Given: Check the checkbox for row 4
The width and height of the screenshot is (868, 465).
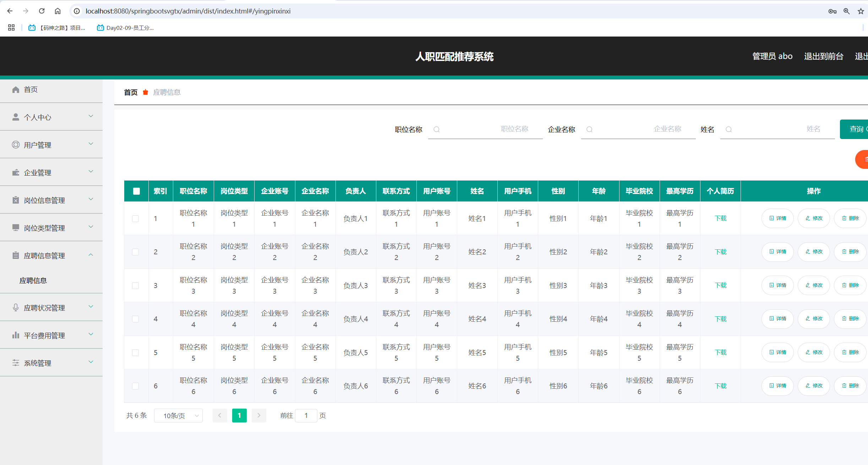Looking at the screenshot, I should [136, 319].
